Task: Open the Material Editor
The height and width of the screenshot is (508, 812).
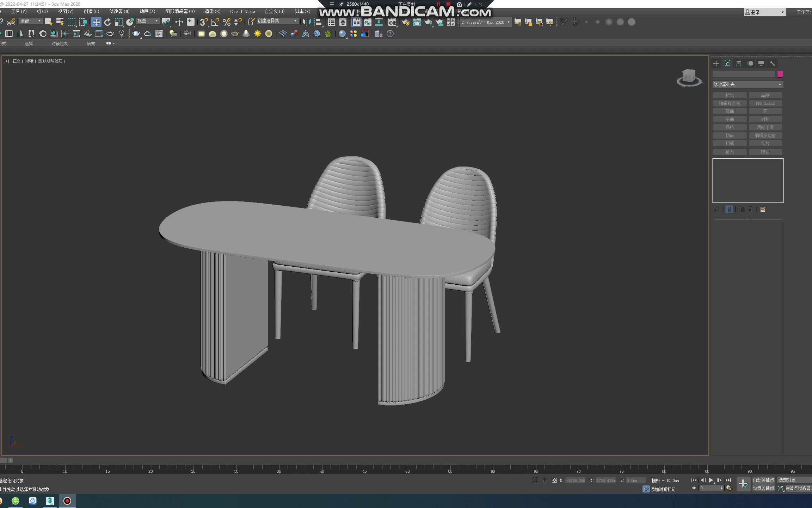Action: (392, 22)
